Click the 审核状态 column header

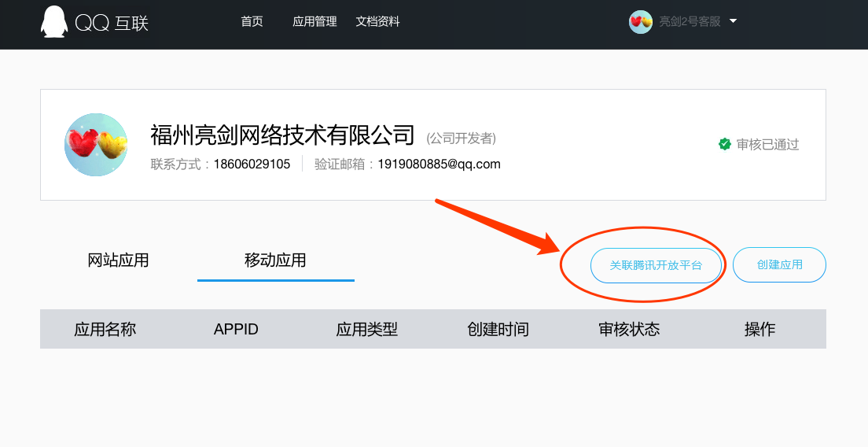(x=630, y=329)
